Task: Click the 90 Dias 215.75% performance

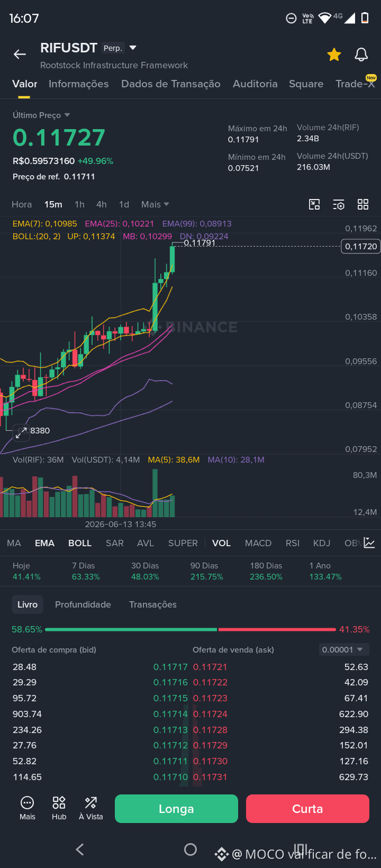Action: [206, 571]
